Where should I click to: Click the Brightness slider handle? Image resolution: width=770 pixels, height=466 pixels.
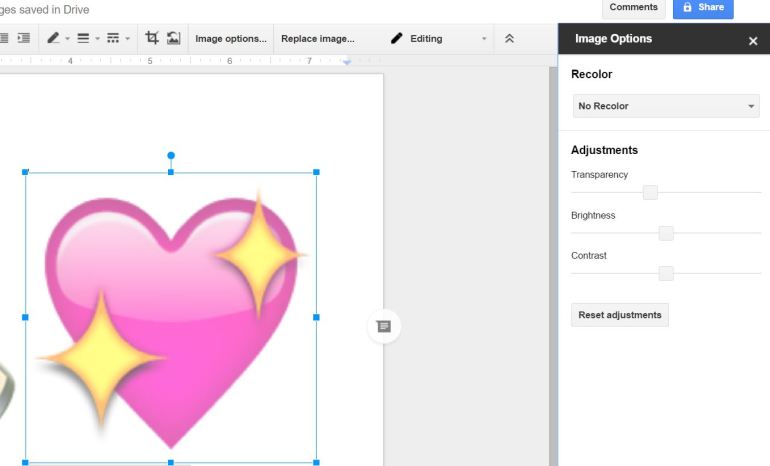click(666, 233)
